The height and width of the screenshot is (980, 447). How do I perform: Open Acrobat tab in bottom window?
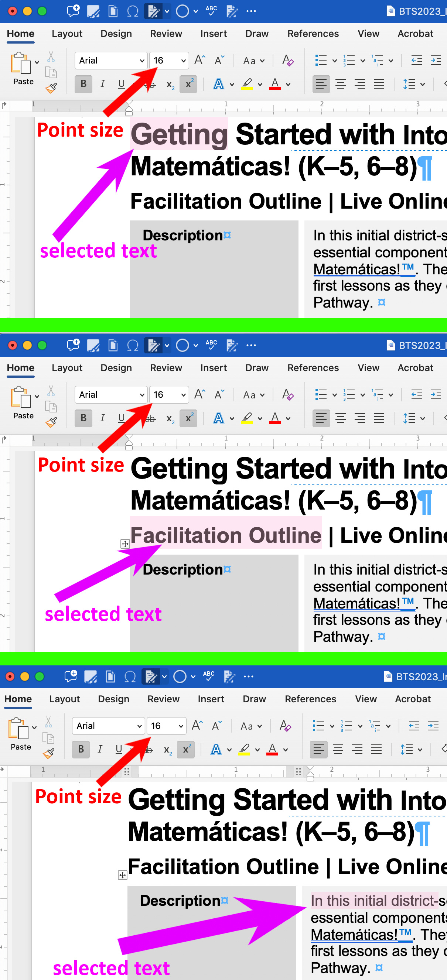[x=413, y=699]
